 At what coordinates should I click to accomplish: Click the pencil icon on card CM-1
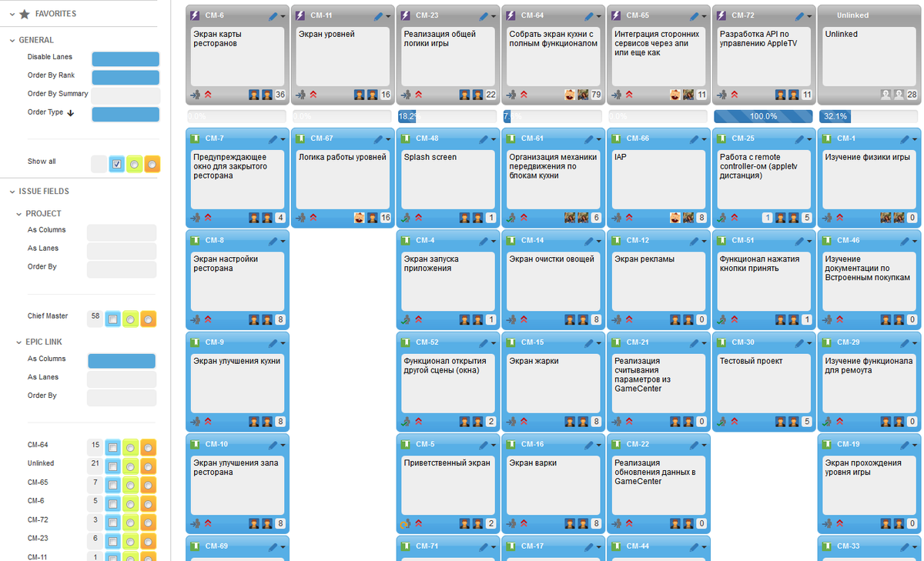click(x=906, y=139)
